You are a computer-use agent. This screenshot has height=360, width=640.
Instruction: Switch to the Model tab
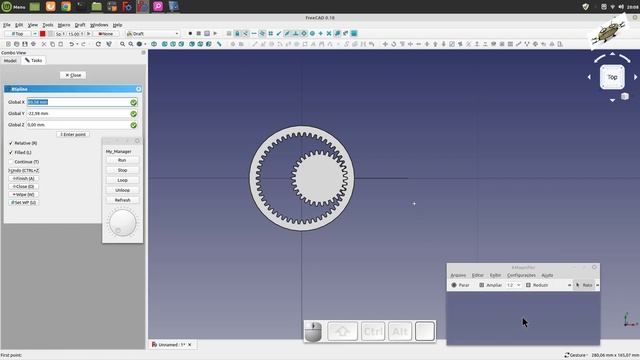(10, 60)
